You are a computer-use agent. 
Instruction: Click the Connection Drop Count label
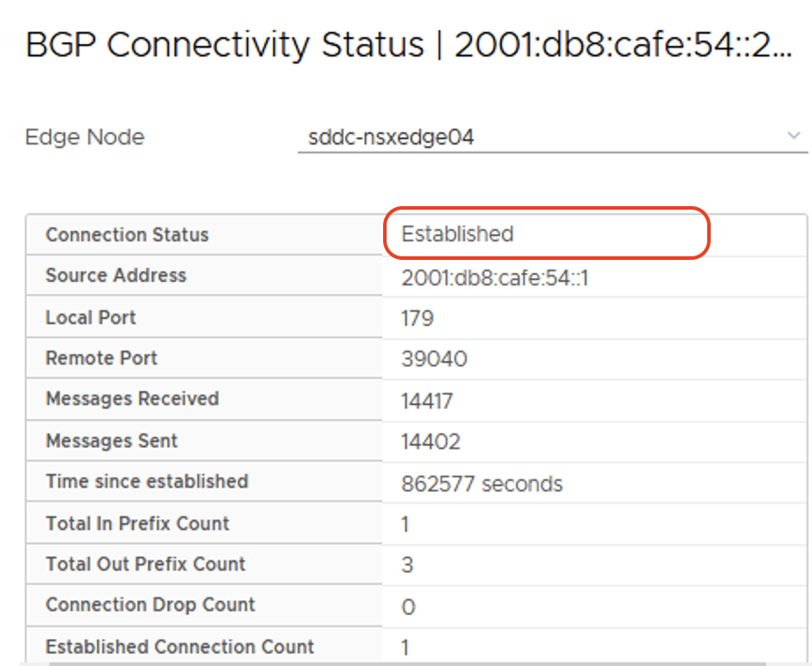pyautogui.click(x=151, y=605)
